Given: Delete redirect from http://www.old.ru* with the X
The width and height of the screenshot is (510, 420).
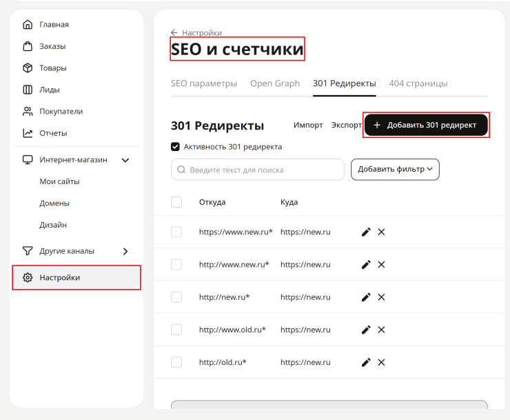Looking at the screenshot, I should click(381, 330).
